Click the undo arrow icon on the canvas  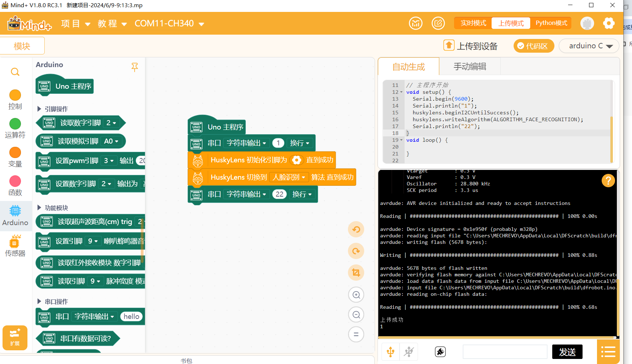(356, 229)
